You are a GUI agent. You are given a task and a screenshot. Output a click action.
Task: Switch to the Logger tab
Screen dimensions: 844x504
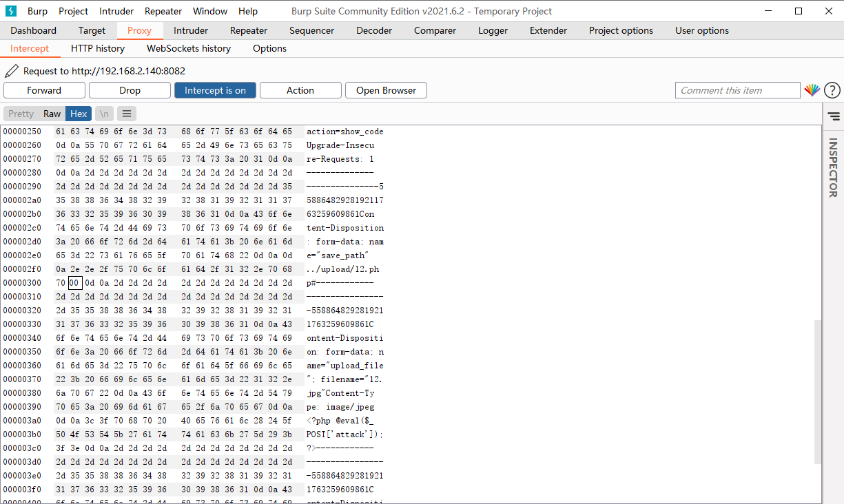(493, 30)
